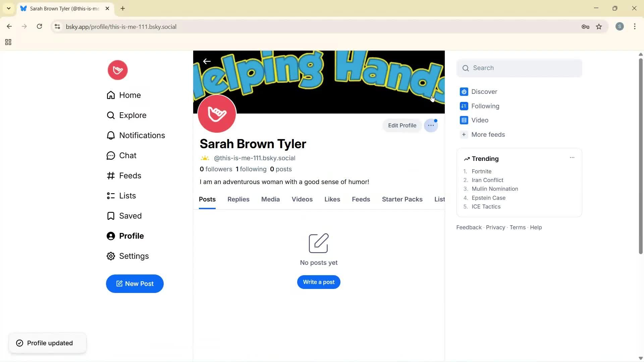Open Sarah's profile avatar picture
The width and height of the screenshot is (644, 362).
coord(217,114)
